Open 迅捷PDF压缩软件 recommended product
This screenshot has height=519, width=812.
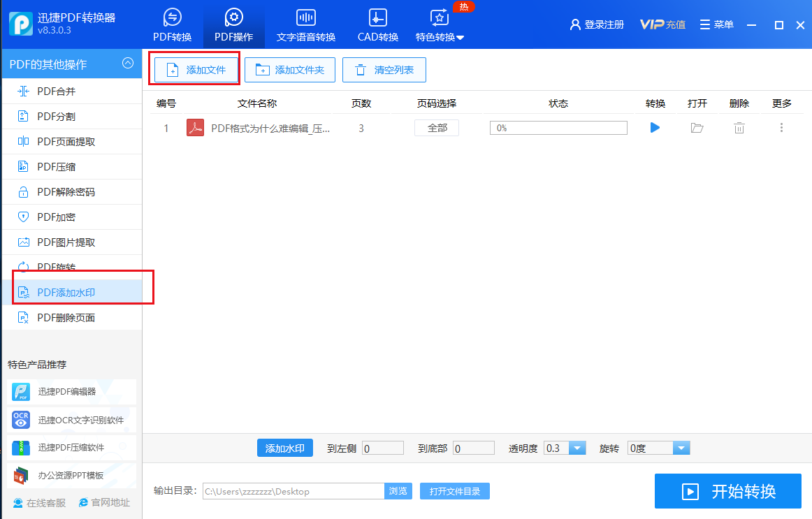(71, 448)
